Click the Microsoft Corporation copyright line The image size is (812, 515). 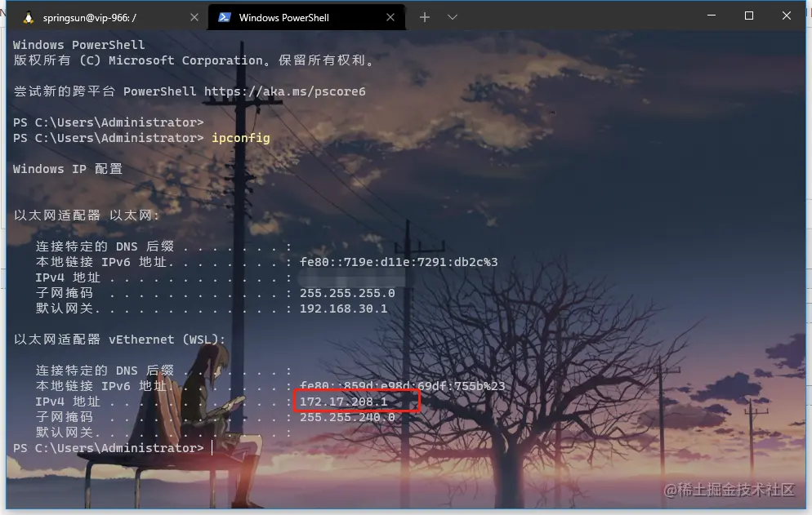point(194,60)
